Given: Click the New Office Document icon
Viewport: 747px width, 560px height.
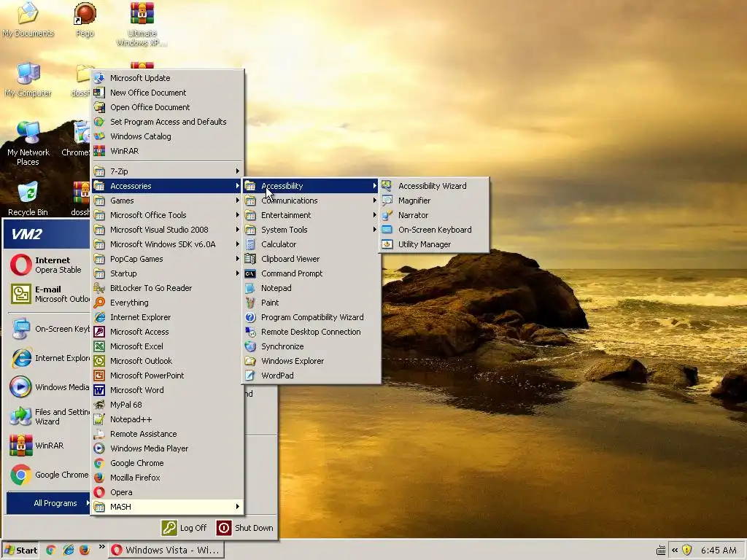Looking at the screenshot, I should pos(99,93).
